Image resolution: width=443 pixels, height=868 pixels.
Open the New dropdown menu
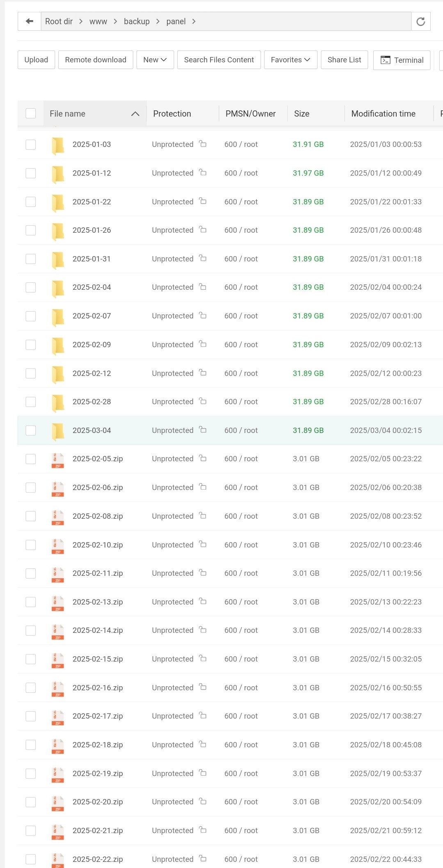coord(155,60)
